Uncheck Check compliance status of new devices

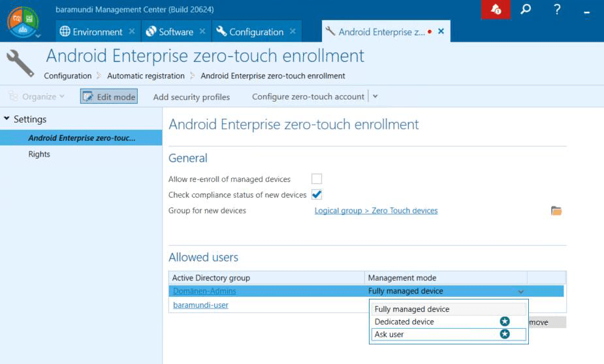coord(317,194)
